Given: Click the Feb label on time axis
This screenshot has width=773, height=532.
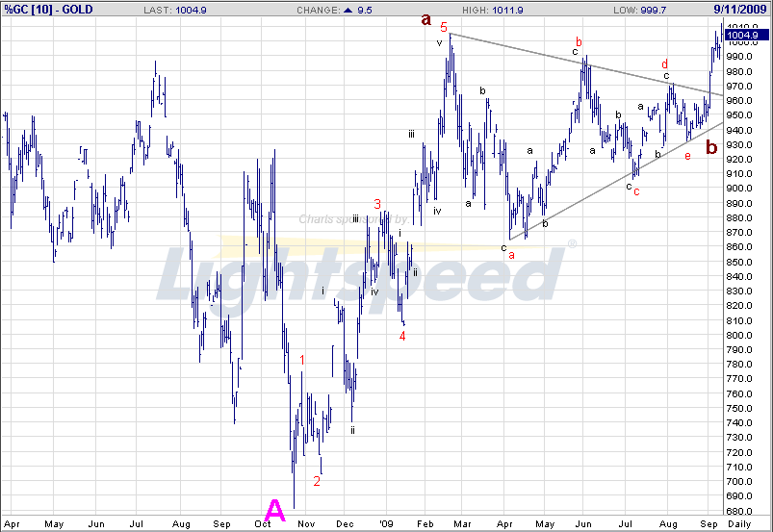Looking at the screenshot, I should click(425, 524).
